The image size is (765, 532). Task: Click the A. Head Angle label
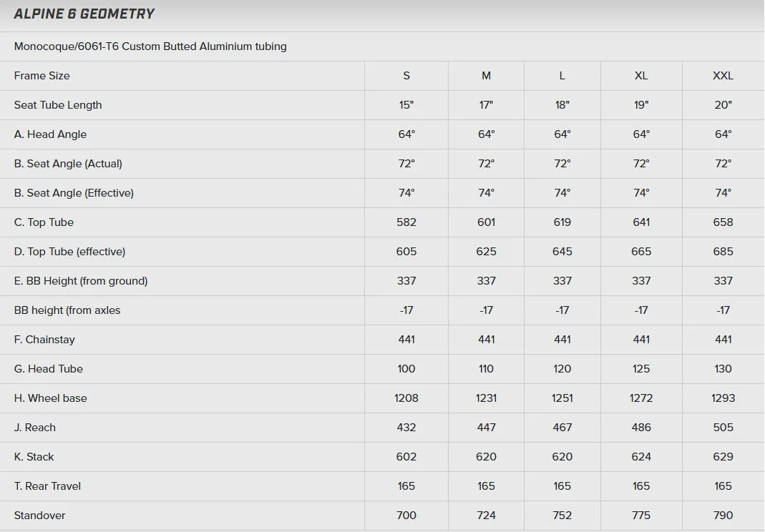point(50,134)
